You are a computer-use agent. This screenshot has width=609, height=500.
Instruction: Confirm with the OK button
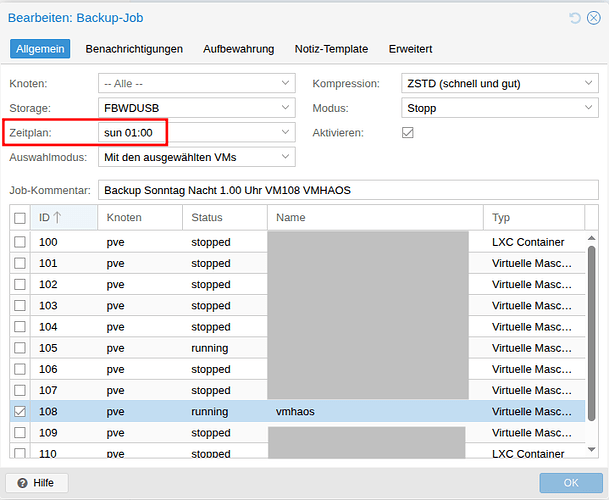coord(571,483)
